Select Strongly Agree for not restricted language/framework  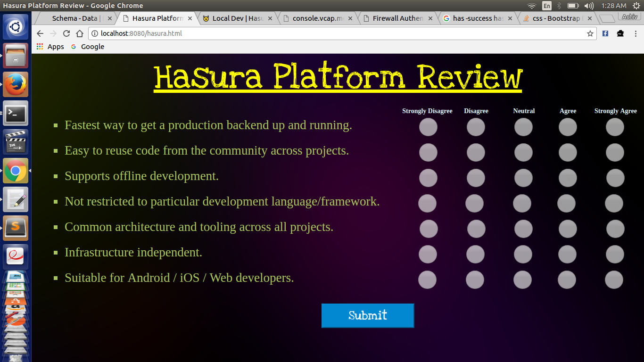[x=614, y=204]
